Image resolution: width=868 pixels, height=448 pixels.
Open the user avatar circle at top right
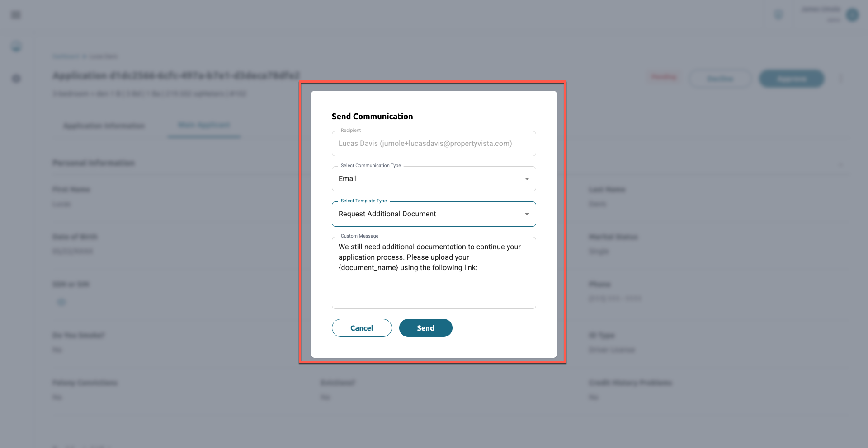coord(852,15)
